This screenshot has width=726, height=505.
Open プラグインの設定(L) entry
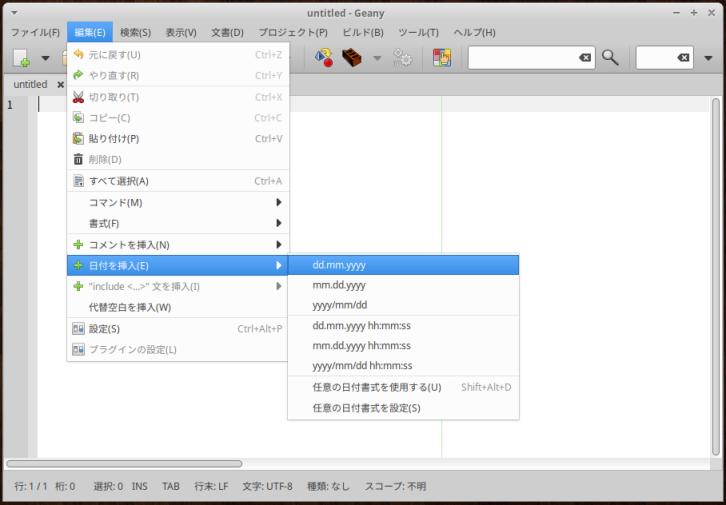[178, 349]
